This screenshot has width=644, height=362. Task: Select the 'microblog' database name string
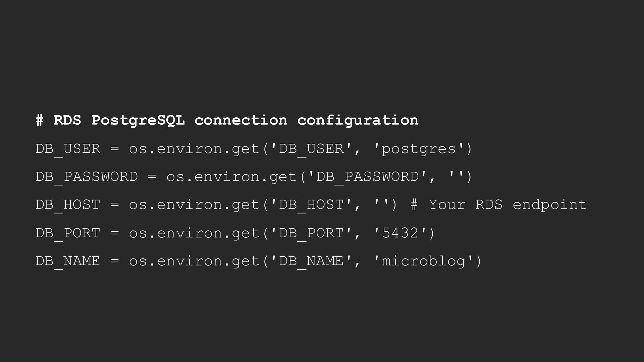click(x=423, y=261)
